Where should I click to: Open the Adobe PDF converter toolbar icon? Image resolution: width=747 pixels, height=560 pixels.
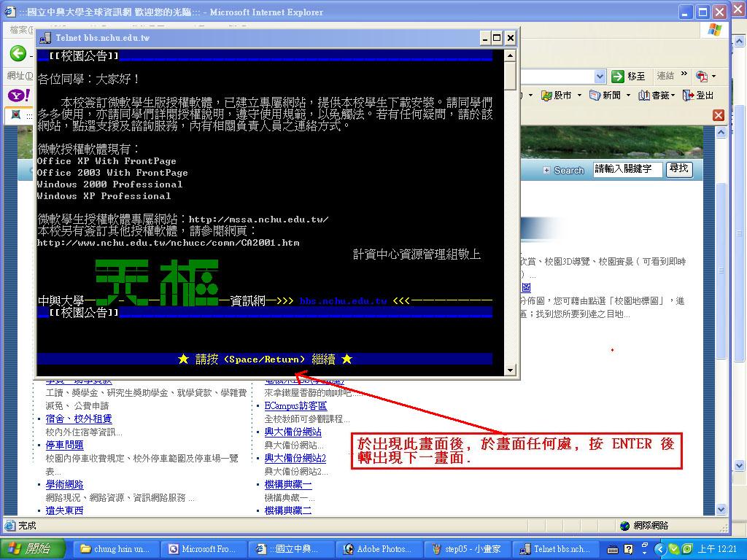pyautogui.click(x=701, y=76)
